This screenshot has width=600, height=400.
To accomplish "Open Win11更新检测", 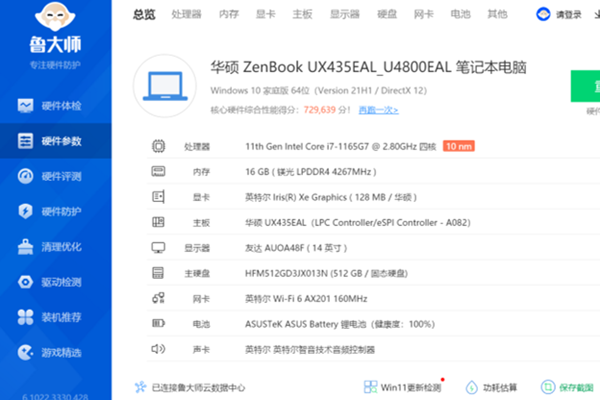I will (x=411, y=388).
